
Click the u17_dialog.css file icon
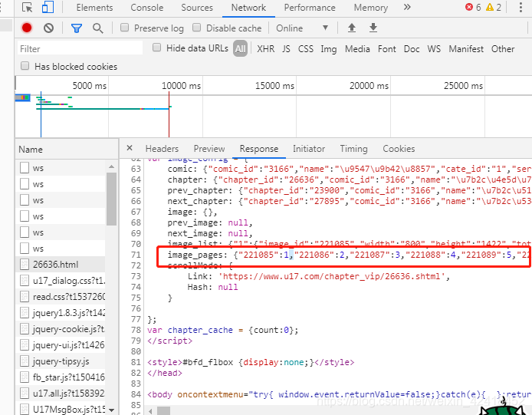tap(25, 281)
